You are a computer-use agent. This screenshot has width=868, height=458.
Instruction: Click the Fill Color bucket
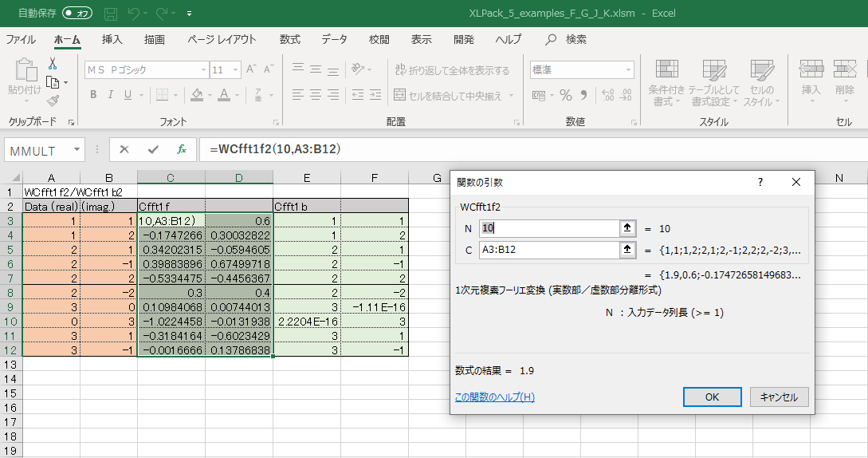(x=197, y=95)
